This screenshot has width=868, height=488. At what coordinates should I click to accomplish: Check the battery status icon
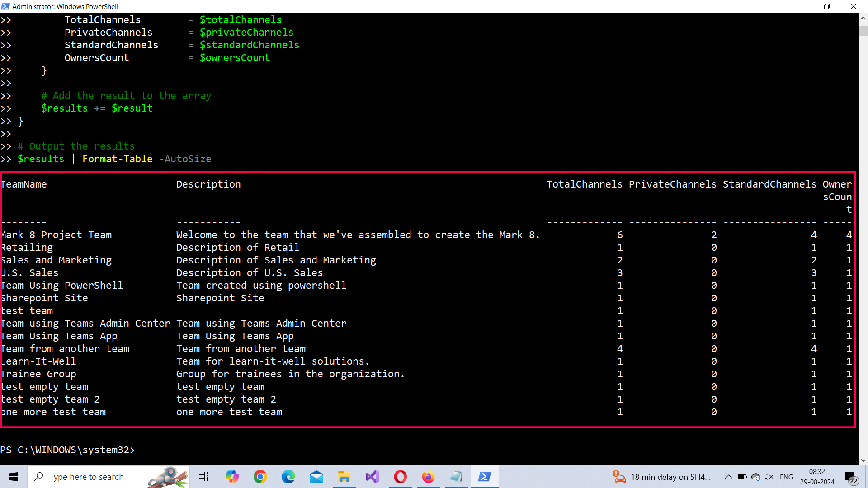coord(742,477)
